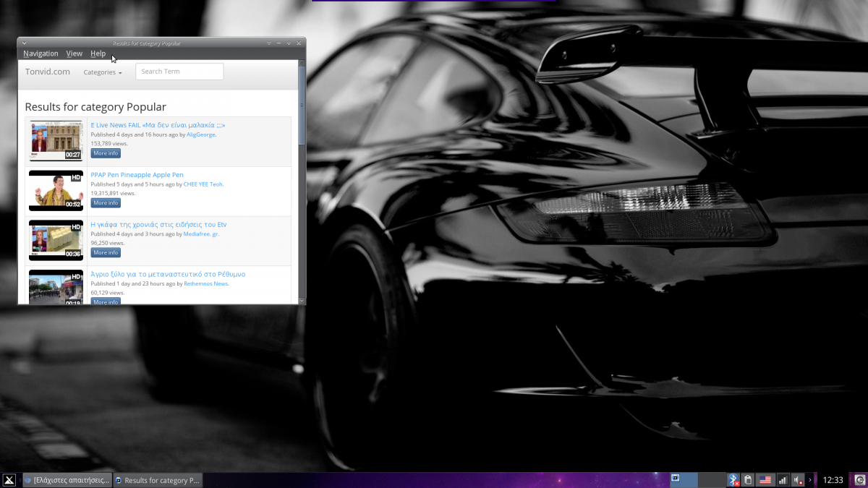Visit uploader Rethemnos News's page
This screenshot has height=488, width=868.
coord(206,284)
